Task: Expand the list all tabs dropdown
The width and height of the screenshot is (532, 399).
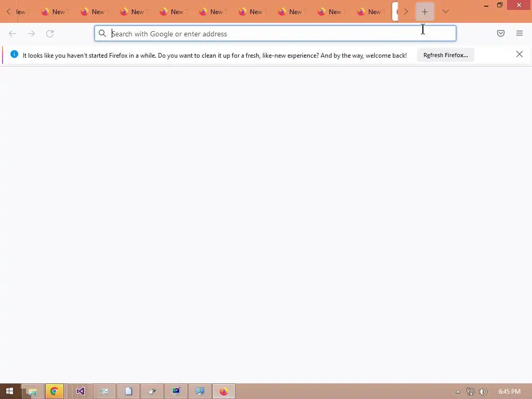Action: (x=445, y=12)
